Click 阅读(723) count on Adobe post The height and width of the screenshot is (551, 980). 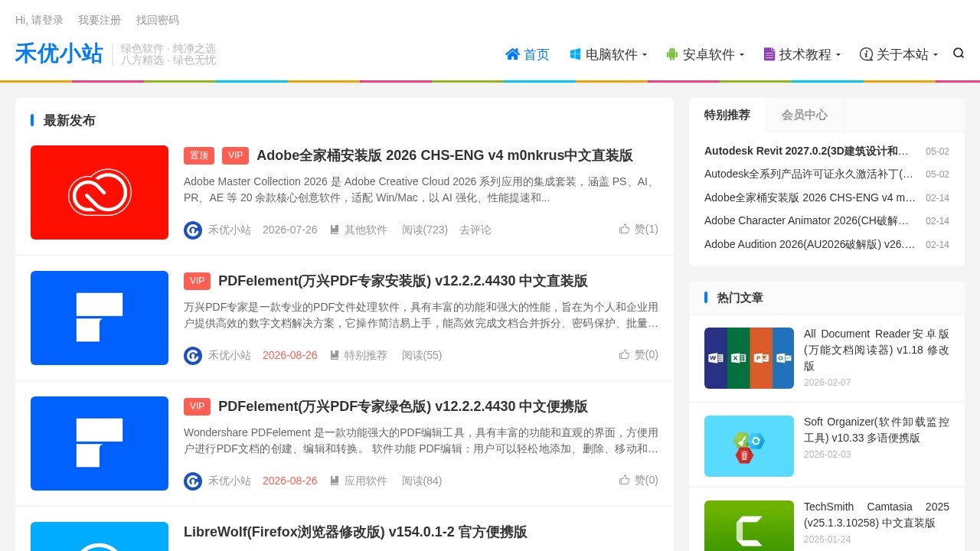425,230
